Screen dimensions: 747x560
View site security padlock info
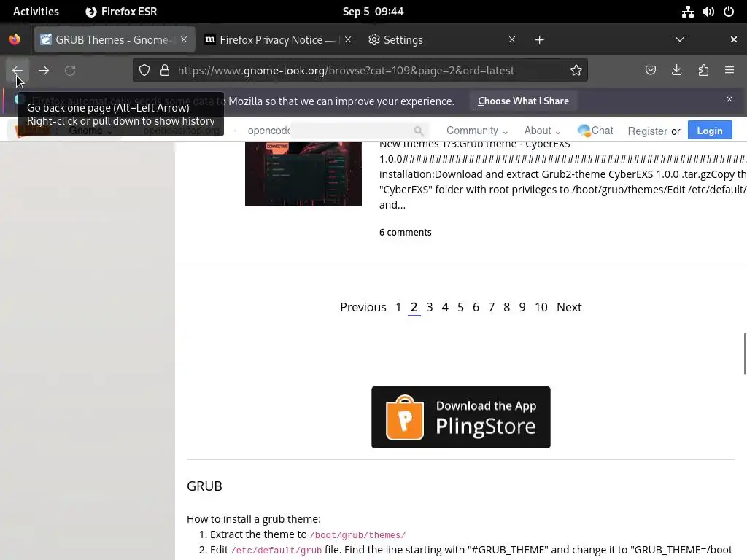pos(165,71)
